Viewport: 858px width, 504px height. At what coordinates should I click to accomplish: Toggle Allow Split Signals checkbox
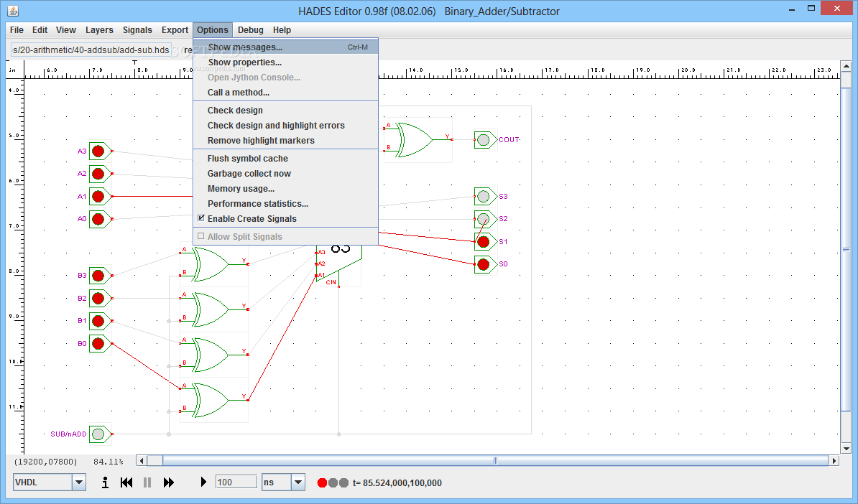coord(201,236)
